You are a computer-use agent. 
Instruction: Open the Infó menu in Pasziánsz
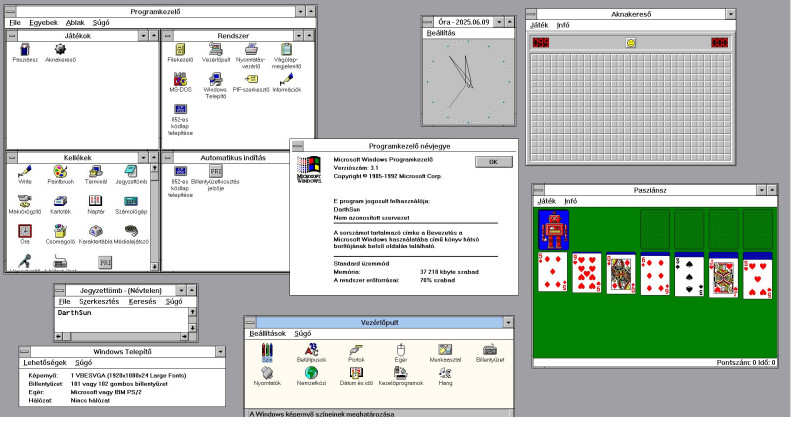pos(570,201)
